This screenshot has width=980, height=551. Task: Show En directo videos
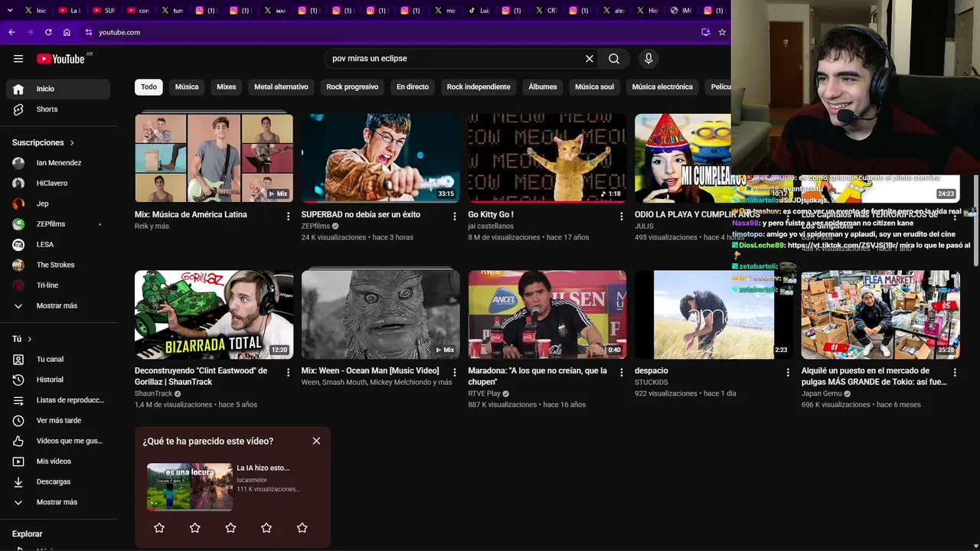(413, 87)
